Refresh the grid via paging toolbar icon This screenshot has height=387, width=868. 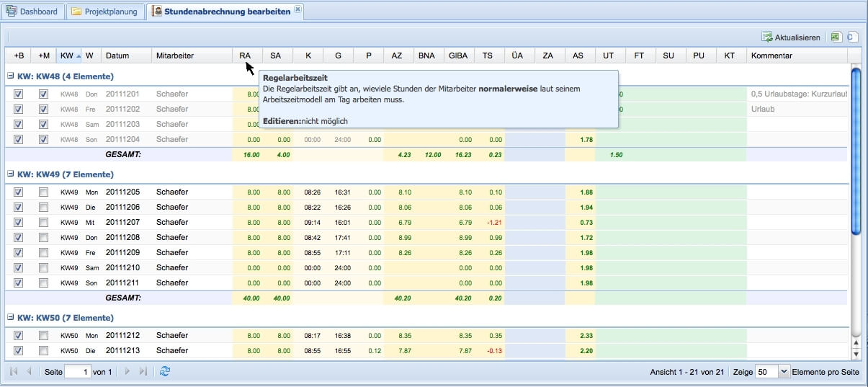(x=165, y=371)
